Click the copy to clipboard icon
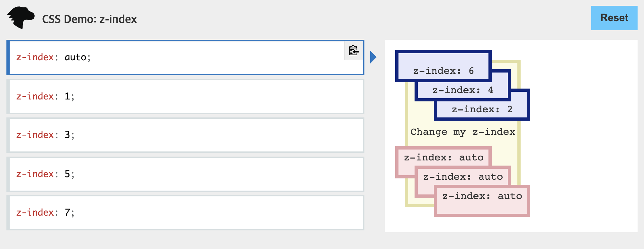Image resolution: width=644 pixels, height=249 pixels. 353,50
